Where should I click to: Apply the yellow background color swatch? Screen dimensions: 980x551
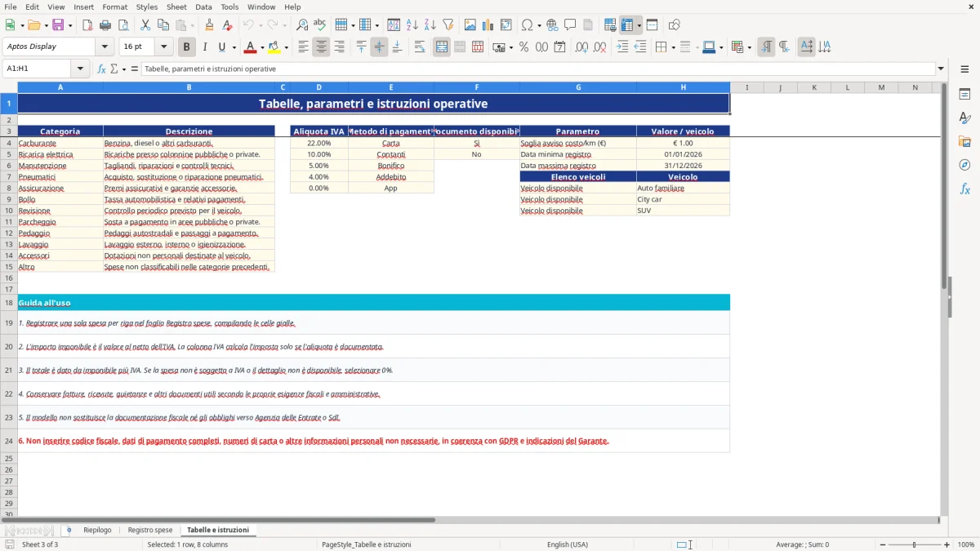(274, 47)
